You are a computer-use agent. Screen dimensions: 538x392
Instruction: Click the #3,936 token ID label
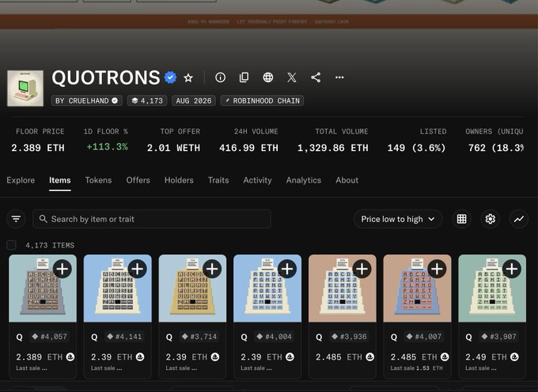point(349,337)
